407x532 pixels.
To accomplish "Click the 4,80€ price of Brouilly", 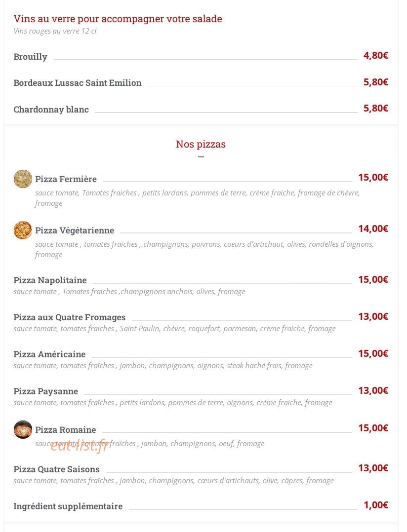I will tap(376, 55).
